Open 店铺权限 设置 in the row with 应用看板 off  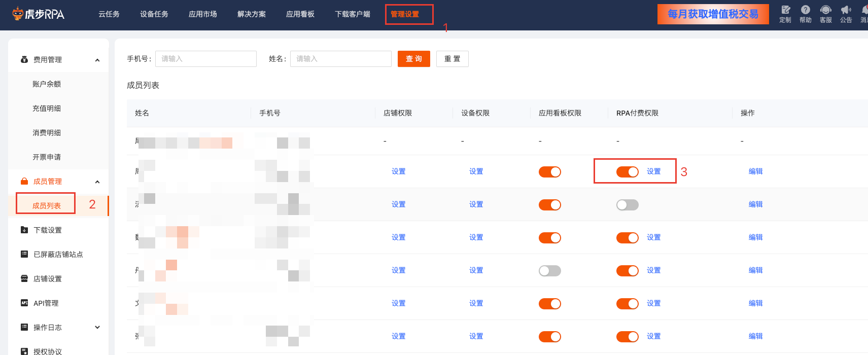pyautogui.click(x=399, y=270)
